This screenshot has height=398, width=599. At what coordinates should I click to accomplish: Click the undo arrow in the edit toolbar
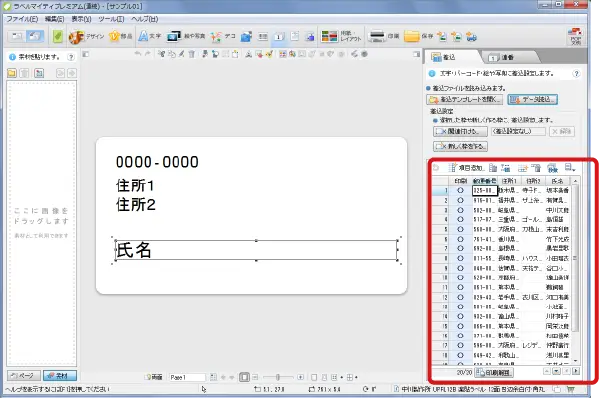pos(138,54)
